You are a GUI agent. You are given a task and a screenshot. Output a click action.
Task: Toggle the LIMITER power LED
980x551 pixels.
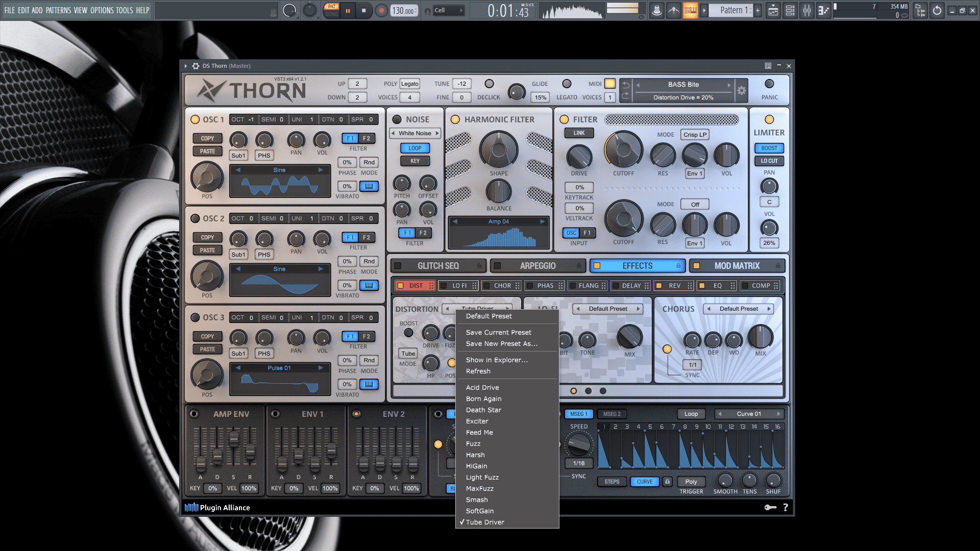point(769,119)
